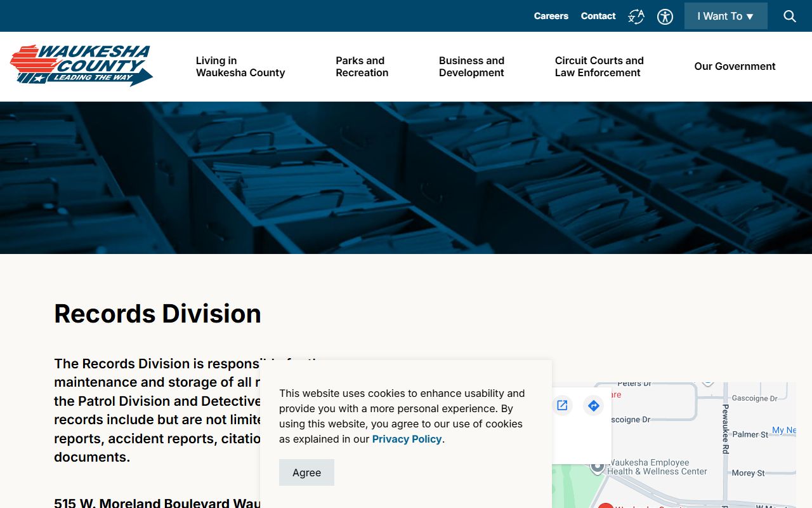Click the blue directions arrow icon
Viewport: 812px width, 508px height.
593,405
